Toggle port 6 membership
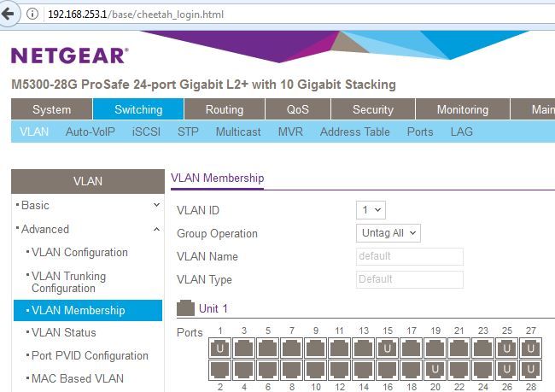The width and height of the screenshot is (555, 392). (267, 369)
